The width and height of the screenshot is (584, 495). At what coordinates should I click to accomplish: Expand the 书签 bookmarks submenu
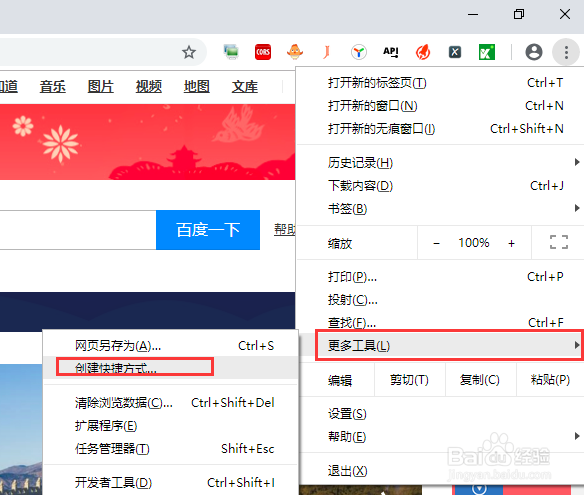click(441, 209)
